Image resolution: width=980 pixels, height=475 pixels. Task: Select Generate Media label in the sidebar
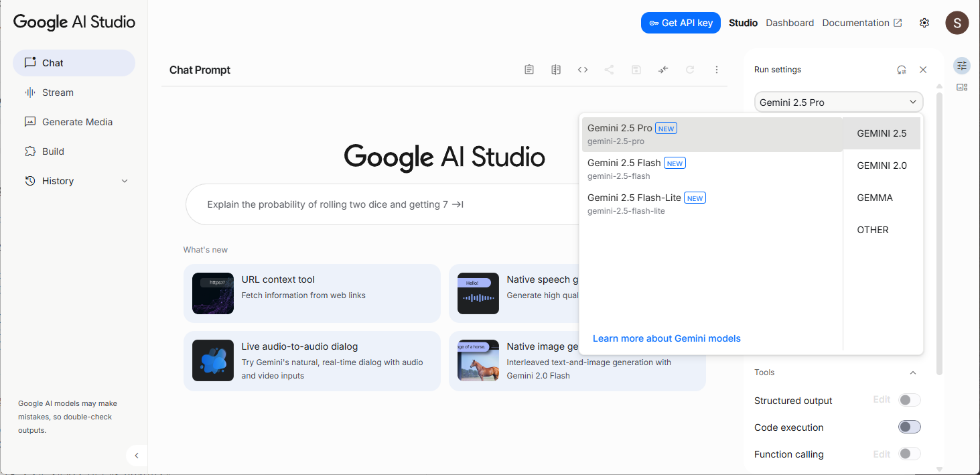tap(77, 122)
